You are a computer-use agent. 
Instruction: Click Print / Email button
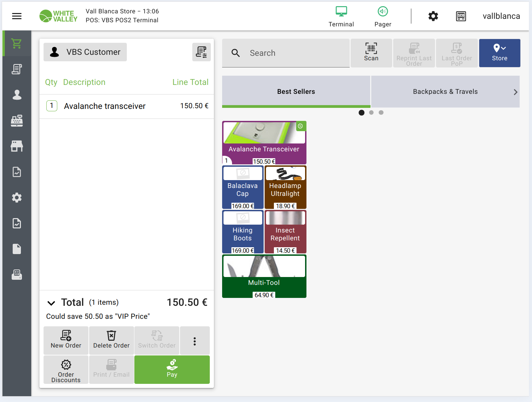point(111,369)
